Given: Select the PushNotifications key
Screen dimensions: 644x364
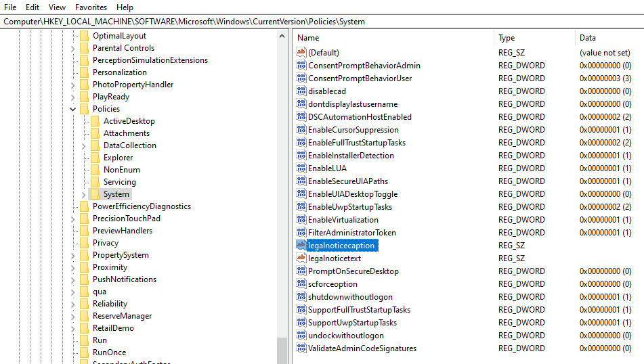Looking at the screenshot, I should pos(125,279).
